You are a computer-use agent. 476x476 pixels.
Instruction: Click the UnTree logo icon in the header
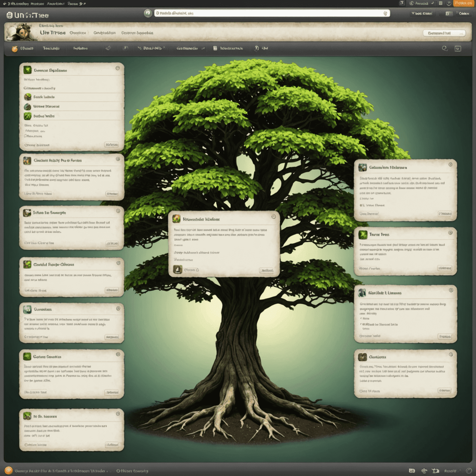pos(10,15)
